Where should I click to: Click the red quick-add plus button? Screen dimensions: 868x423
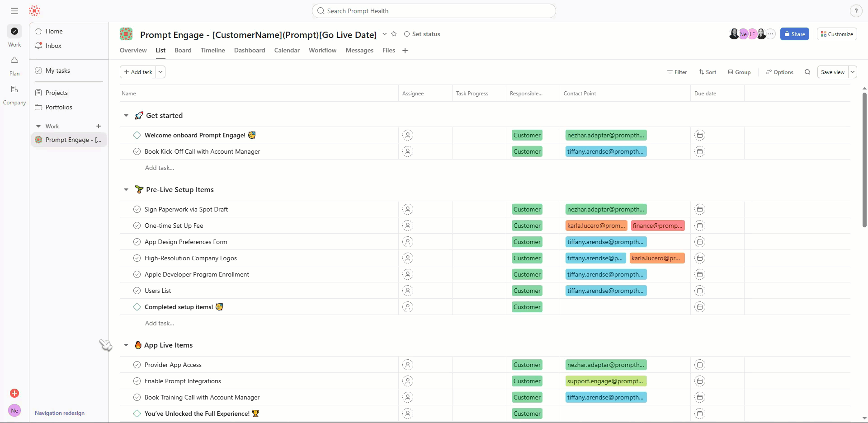coord(14,393)
